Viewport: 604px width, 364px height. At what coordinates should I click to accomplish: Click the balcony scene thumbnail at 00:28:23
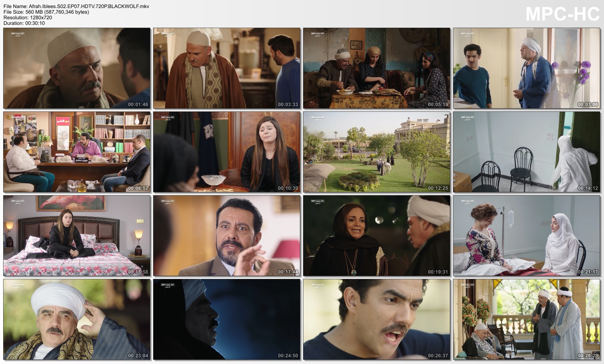pos(527,320)
